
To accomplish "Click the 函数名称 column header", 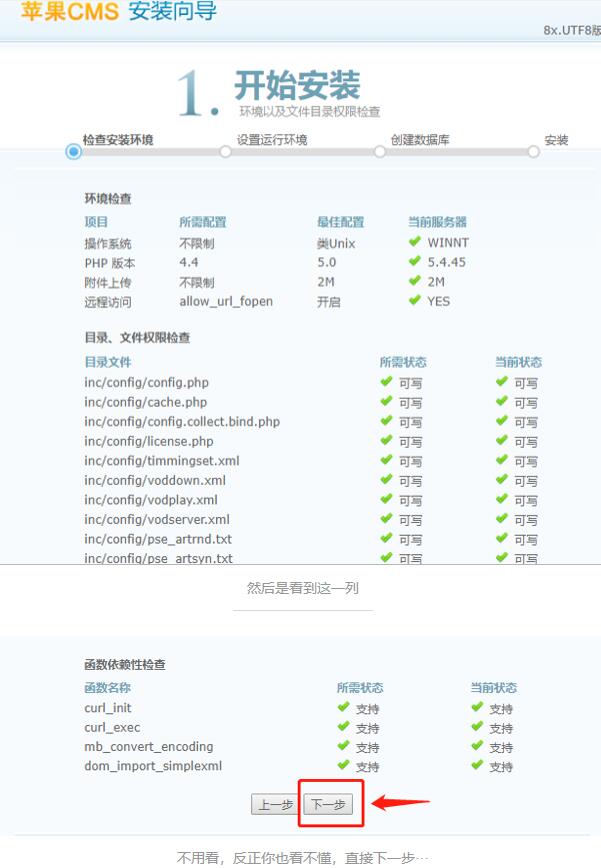I will 108,688.
